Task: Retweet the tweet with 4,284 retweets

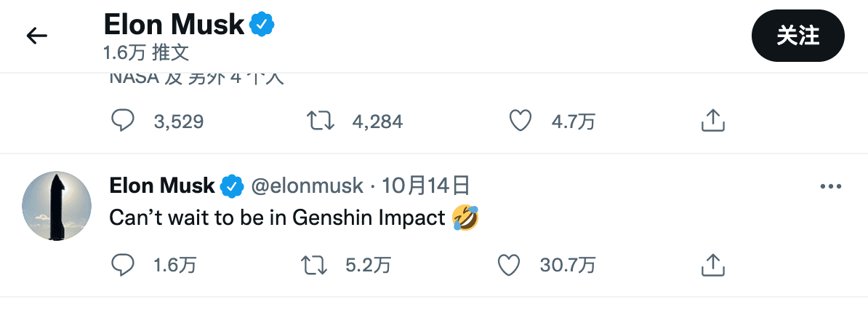Action: (x=321, y=120)
